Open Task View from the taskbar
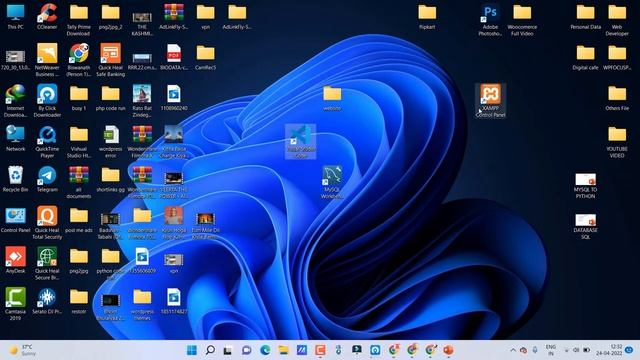 coord(228,350)
